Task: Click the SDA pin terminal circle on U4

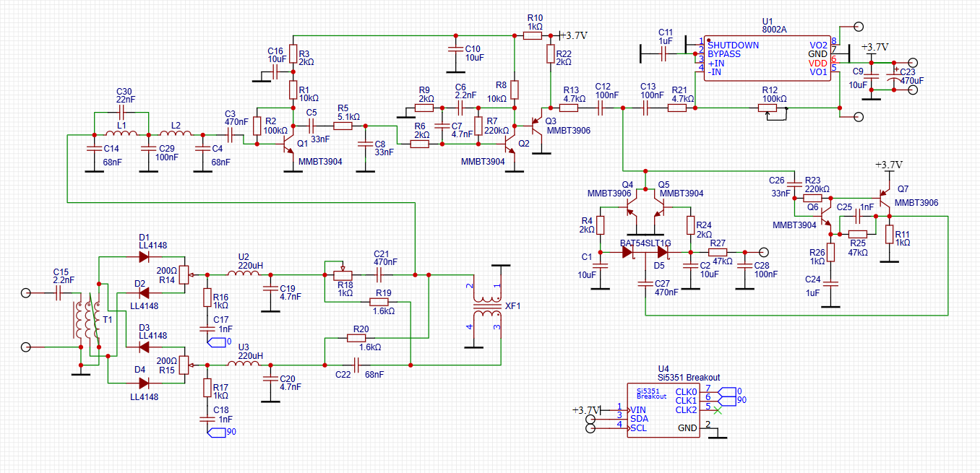Action: (591, 419)
